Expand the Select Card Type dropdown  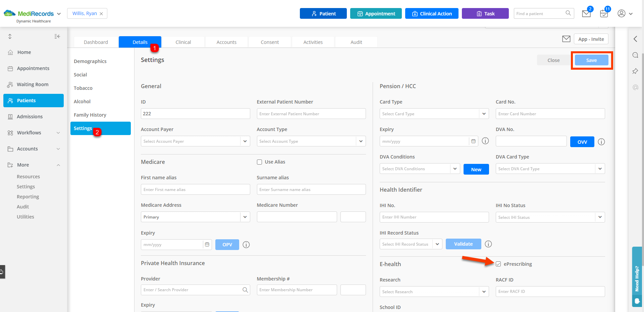click(x=484, y=114)
